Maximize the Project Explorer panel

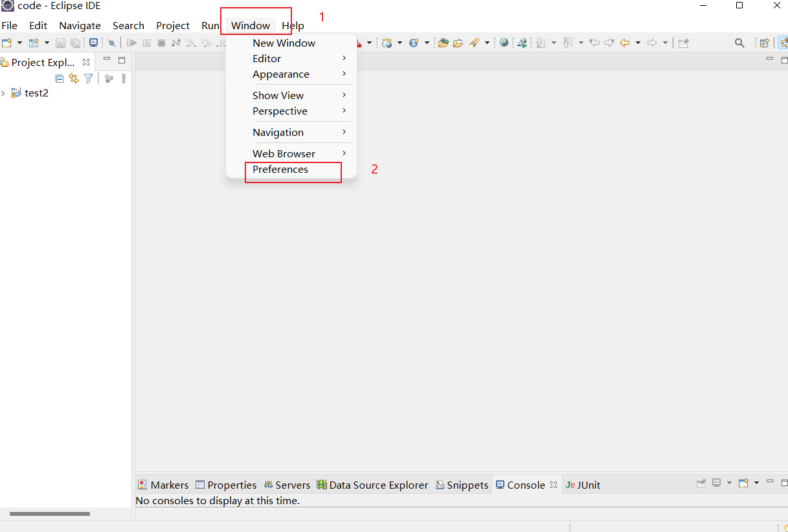point(122,60)
